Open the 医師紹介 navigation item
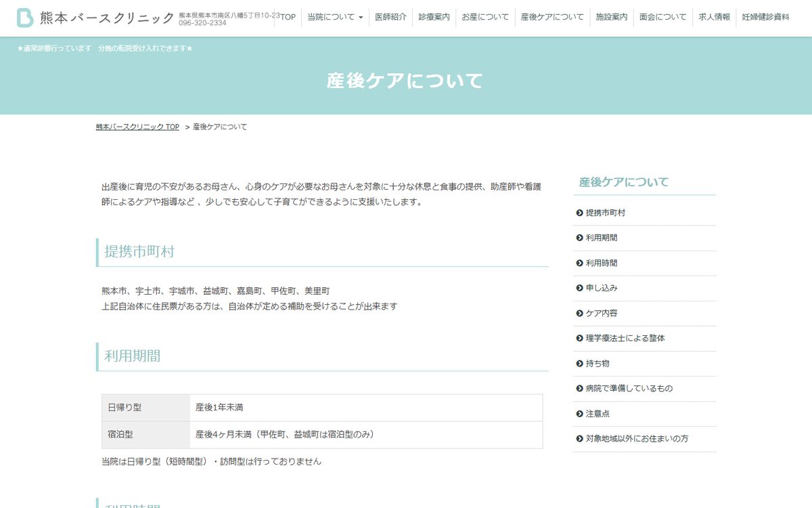 391,17
